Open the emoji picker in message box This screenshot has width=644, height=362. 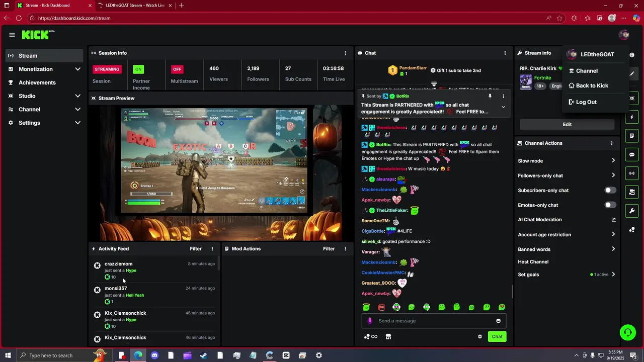pos(499,321)
